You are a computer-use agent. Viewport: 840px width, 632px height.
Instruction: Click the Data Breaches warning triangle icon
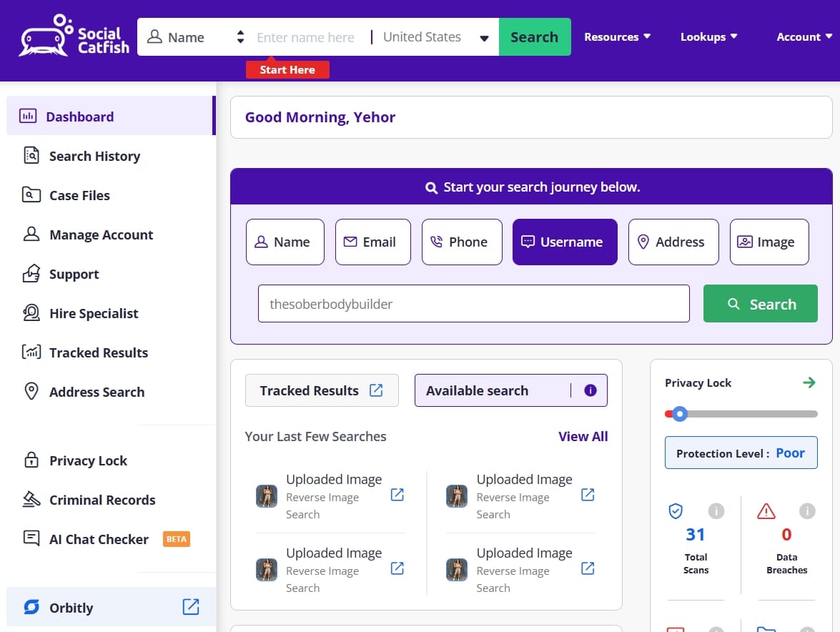(x=766, y=511)
